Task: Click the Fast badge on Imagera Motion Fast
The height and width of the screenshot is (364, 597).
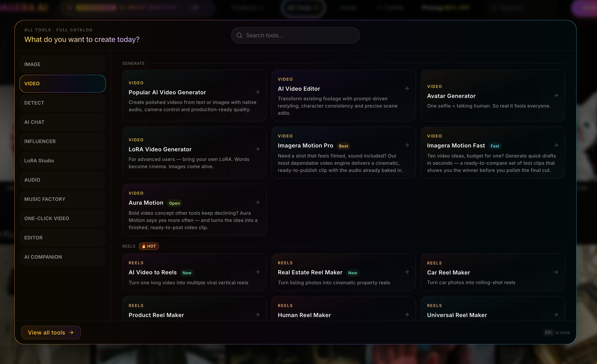Action: point(495,146)
